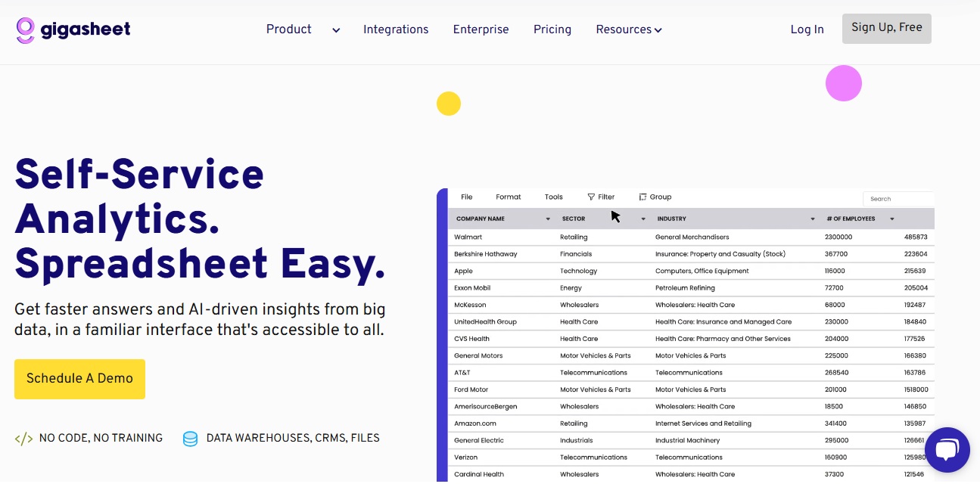Click the 2300000 employees cell
980x487 pixels.
(x=838, y=237)
